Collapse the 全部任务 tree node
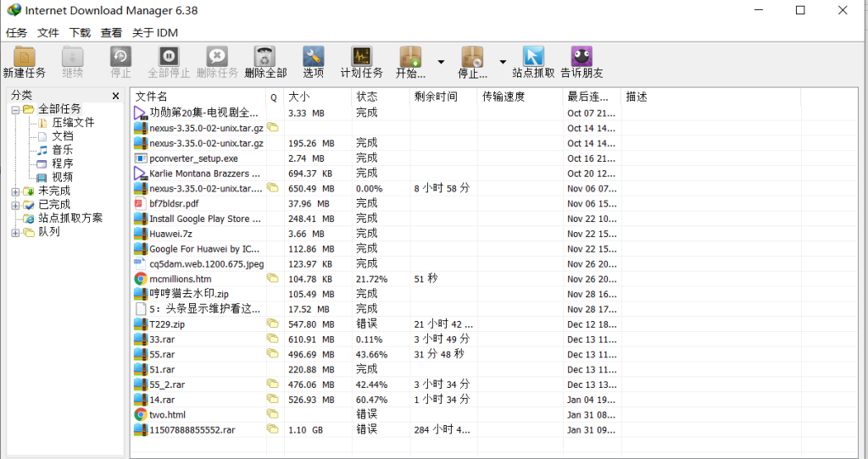The width and height of the screenshot is (868, 459). point(15,109)
